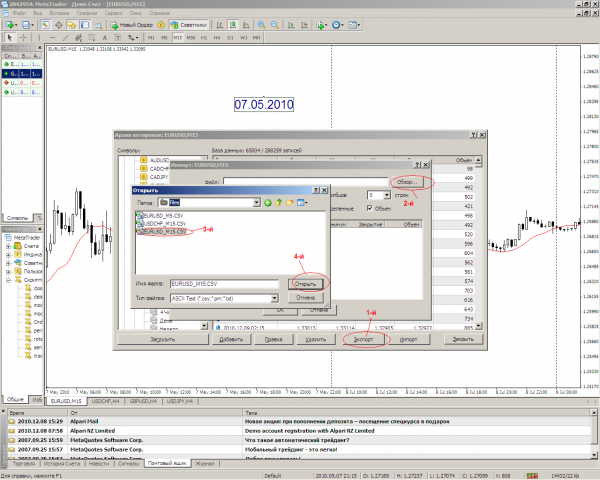Screen dimensions: 600x480
Task: Toggle the Объем checkbox in Import dialog
Action: point(370,208)
